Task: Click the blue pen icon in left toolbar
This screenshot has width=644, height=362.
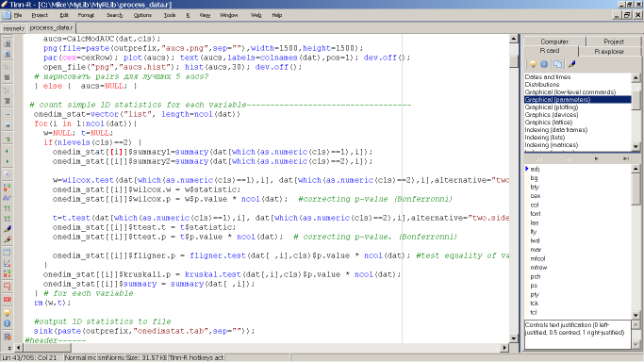Action: point(7,229)
